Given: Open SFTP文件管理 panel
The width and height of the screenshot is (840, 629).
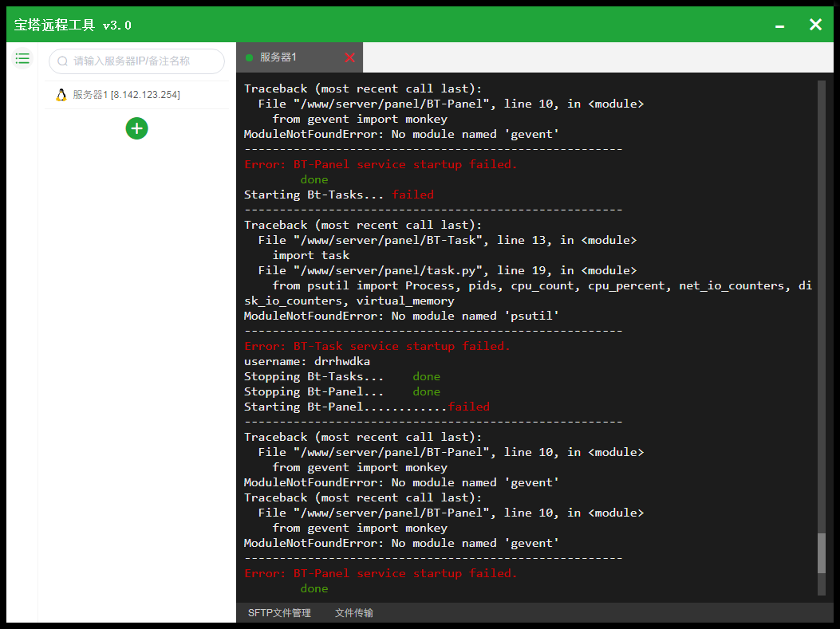Looking at the screenshot, I should coord(279,613).
